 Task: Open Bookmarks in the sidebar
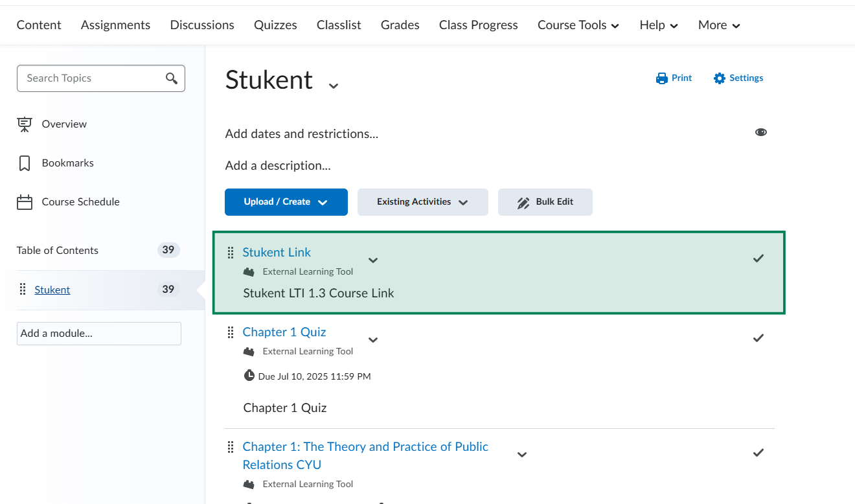(x=67, y=163)
